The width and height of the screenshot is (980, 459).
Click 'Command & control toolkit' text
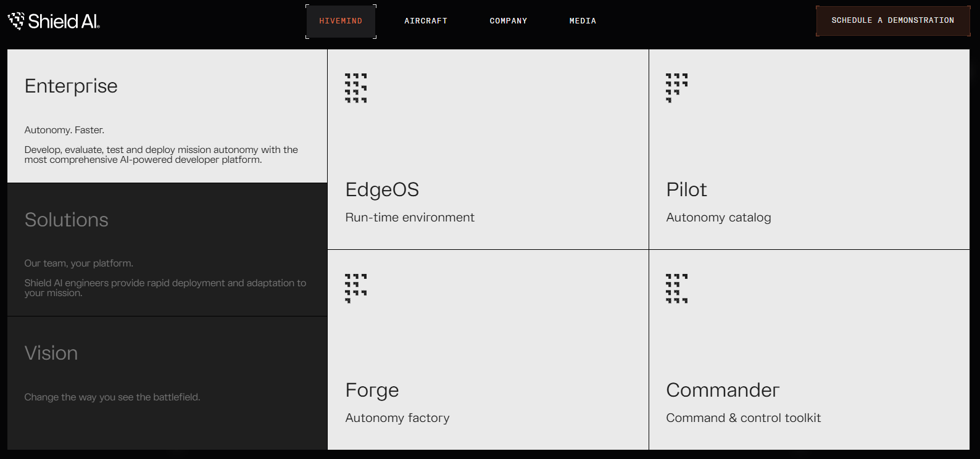pyautogui.click(x=744, y=418)
